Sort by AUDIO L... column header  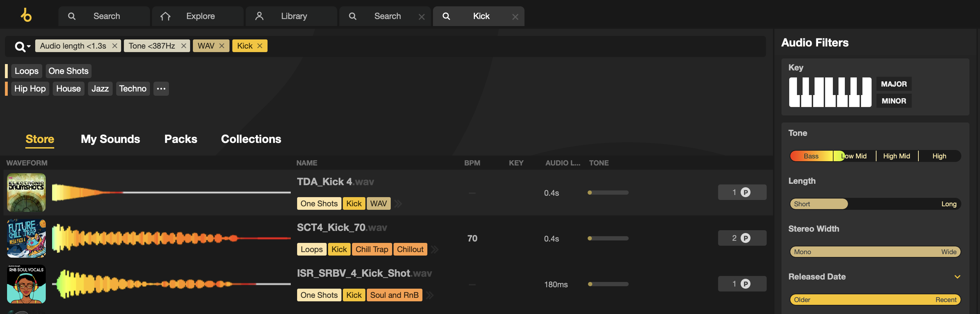pos(563,163)
